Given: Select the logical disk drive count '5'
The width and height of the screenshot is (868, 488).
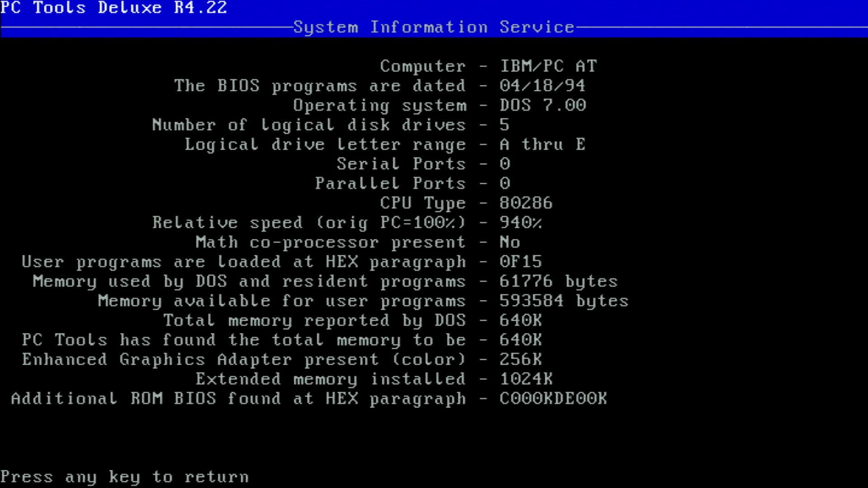Looking at the screenshot, I should [505, 125].
